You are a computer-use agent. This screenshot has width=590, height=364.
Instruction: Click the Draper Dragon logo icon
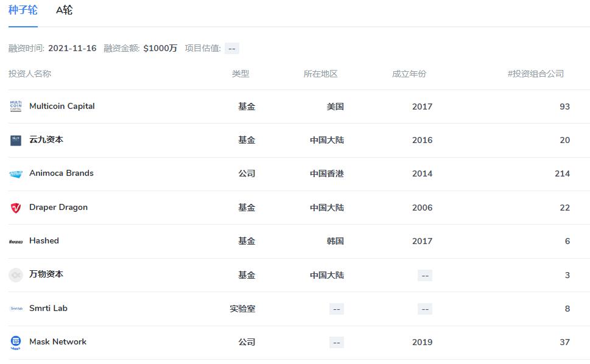tap(16, 207)
